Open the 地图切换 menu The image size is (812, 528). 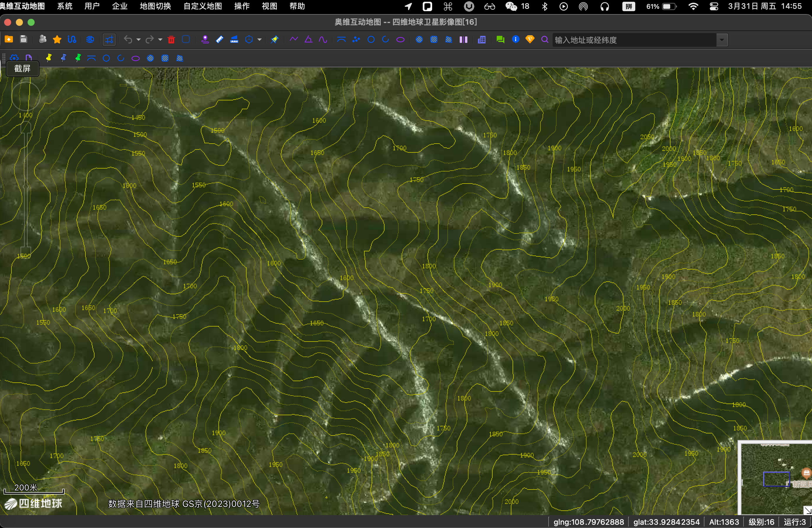point(155,6)
